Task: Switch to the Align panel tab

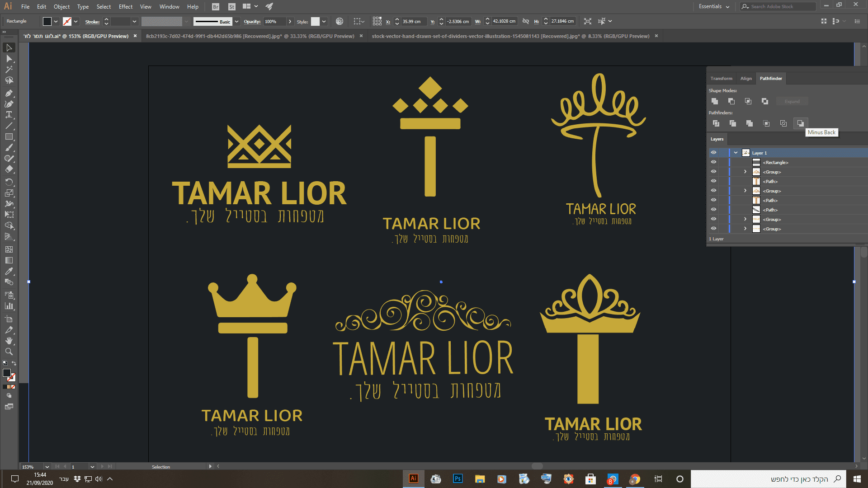Action: pos(746,79)
